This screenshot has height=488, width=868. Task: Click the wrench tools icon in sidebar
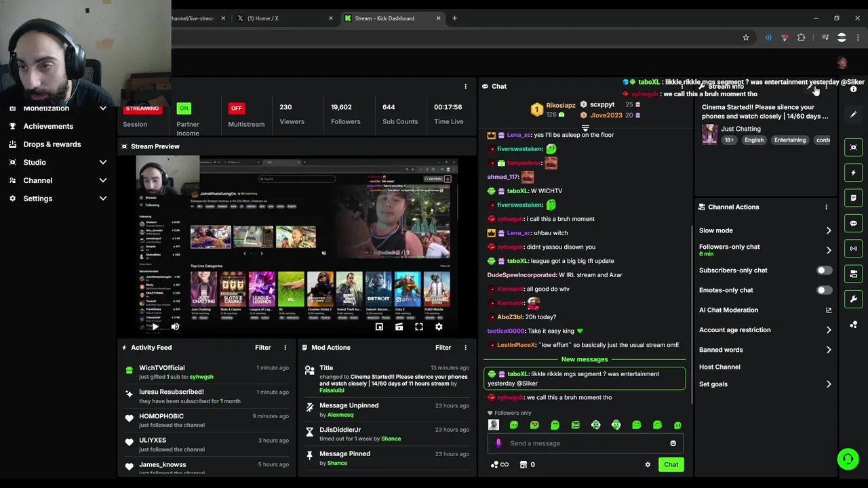[x=854, y=299]
